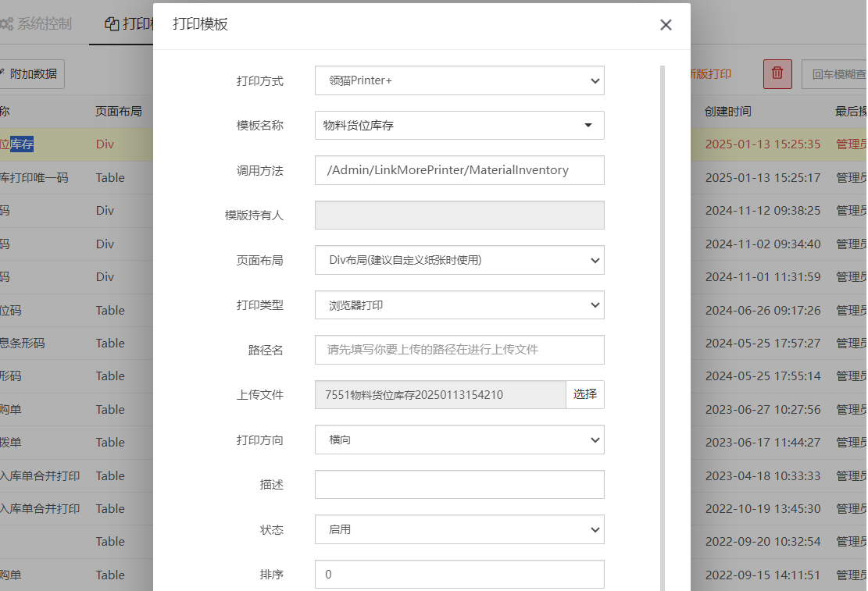Click the 附加数据 button
The width and height of the screenshot is (868, 591).
[x=31, y=74]
